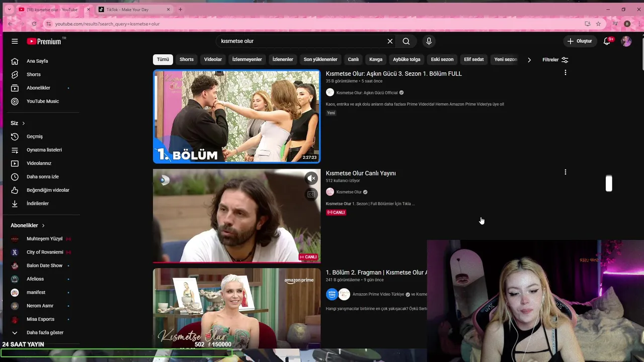Select the Yeni sezon chip

pyautogui.click(x=506, y=59)
